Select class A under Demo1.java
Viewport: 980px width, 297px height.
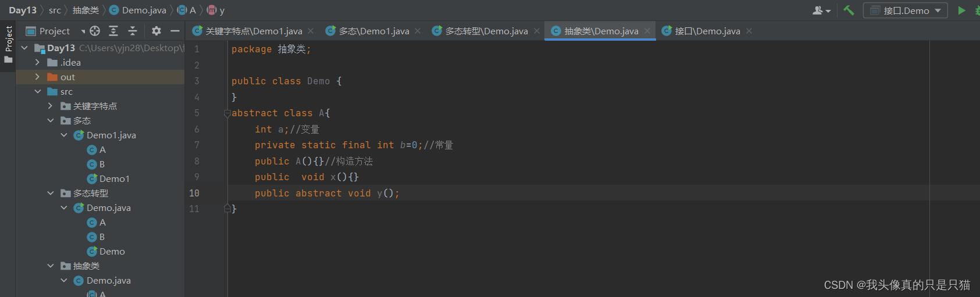(x=97, y=149)
